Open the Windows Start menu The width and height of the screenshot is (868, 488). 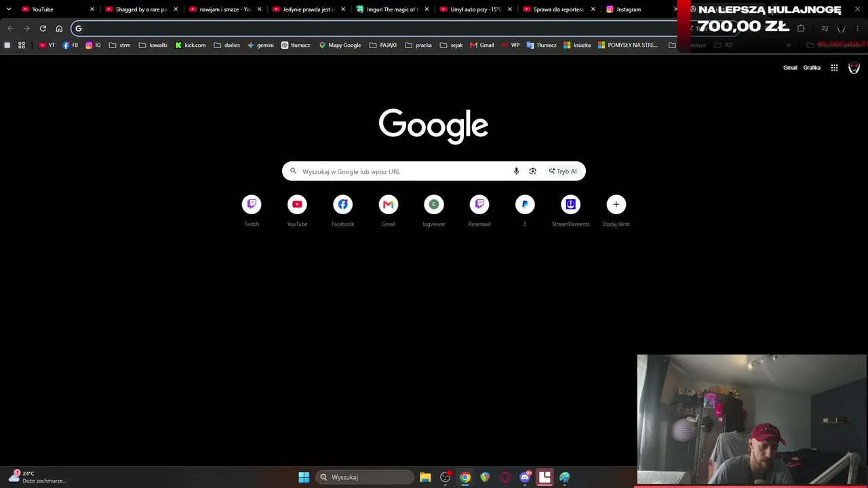304,477
